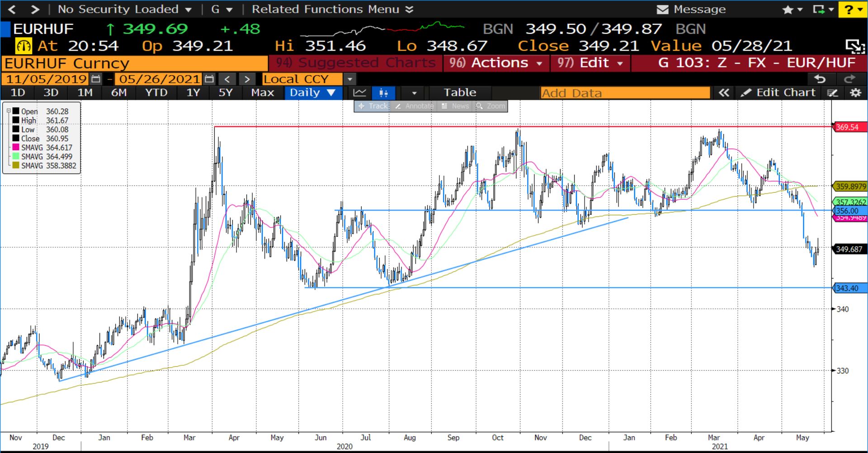Open the Actions dropdown menu
868x453 pixels.
[496, 63]
